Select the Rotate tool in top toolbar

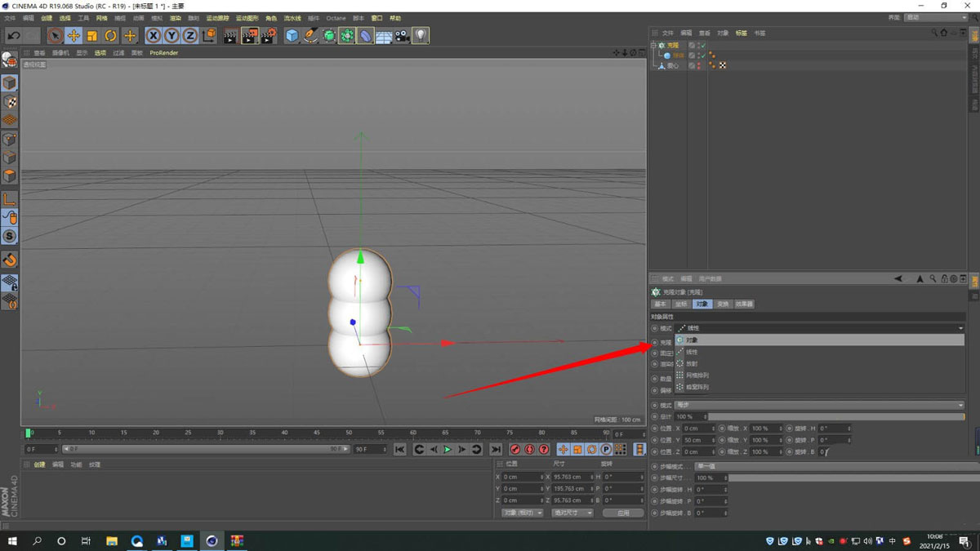(111, 36)
